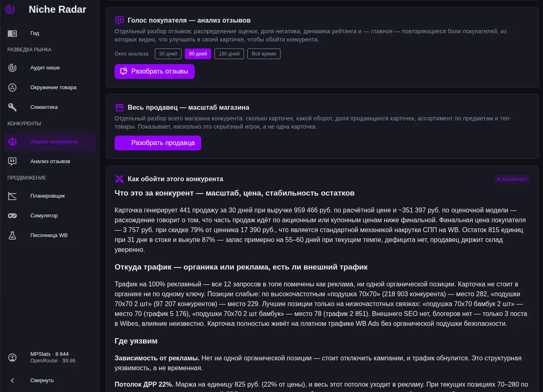
Task: Open the Гид book icon
Action: [12, 33]
